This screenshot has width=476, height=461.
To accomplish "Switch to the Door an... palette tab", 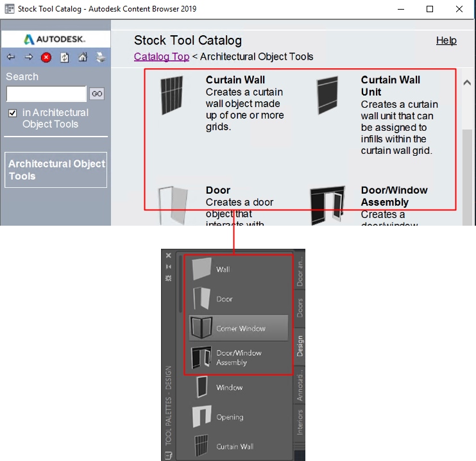I will pyautogui.click(x=300, y=271).
